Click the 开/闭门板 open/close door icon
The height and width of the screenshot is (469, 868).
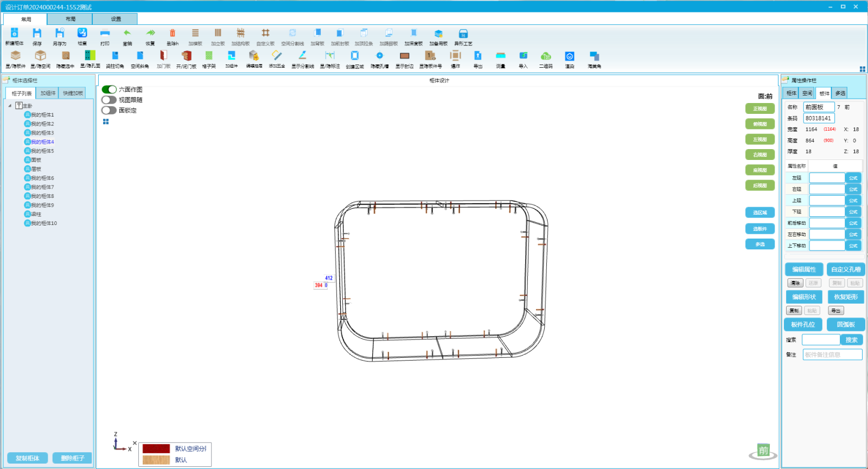click(x=186, y=55)
